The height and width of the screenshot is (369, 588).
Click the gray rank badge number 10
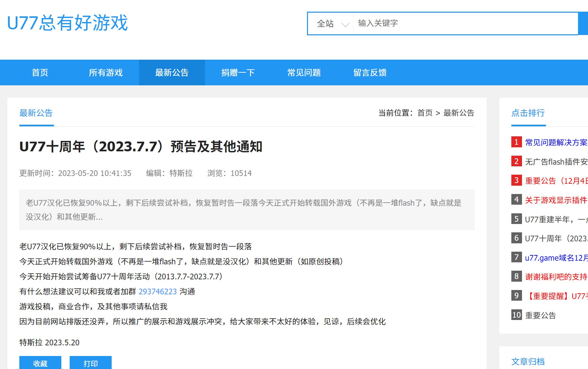pos(517,315)
